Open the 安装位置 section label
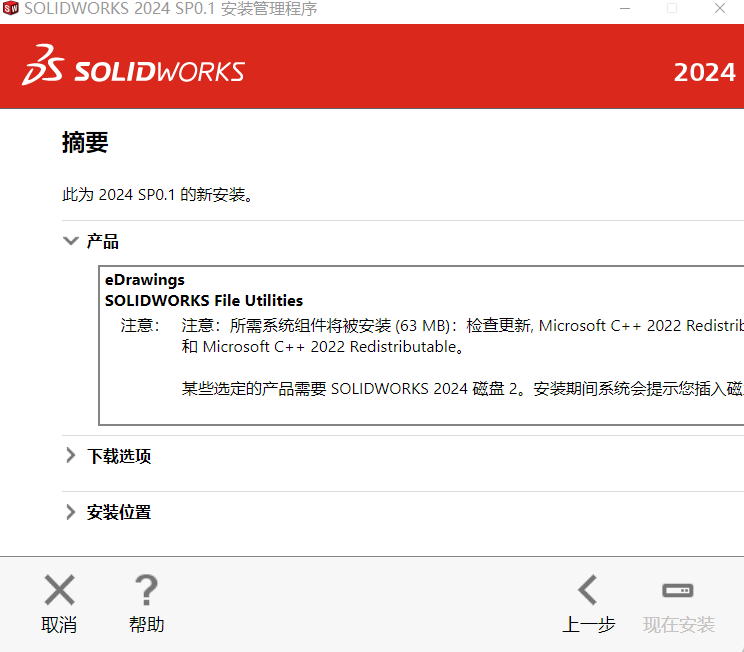 point(119,513)
